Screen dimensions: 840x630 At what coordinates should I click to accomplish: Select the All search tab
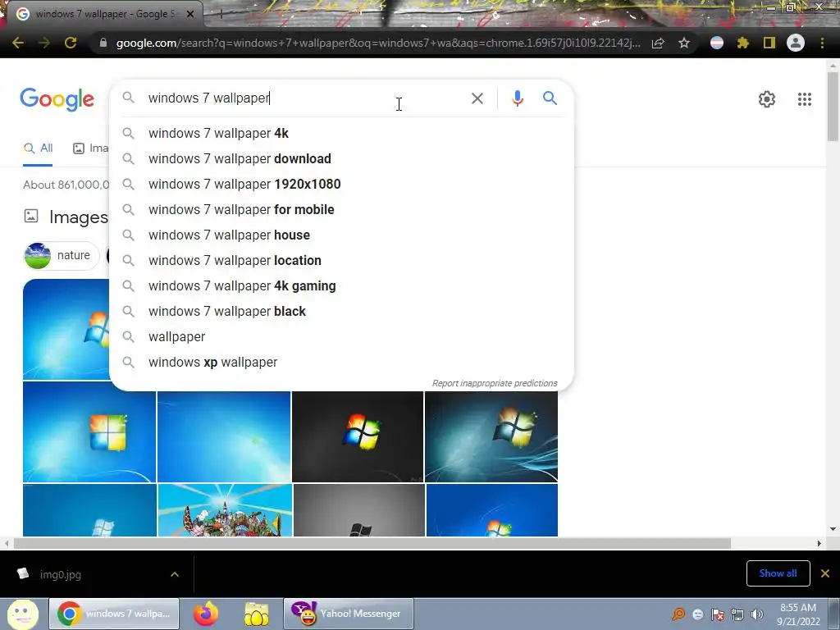[x=38, y=148]
